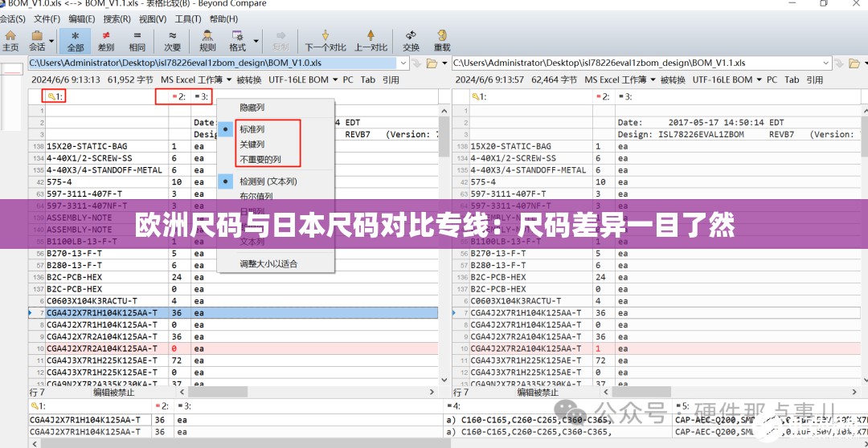868x448 pixels.
Task: Open the 主页 home toolbar icon
Action: 10,41
